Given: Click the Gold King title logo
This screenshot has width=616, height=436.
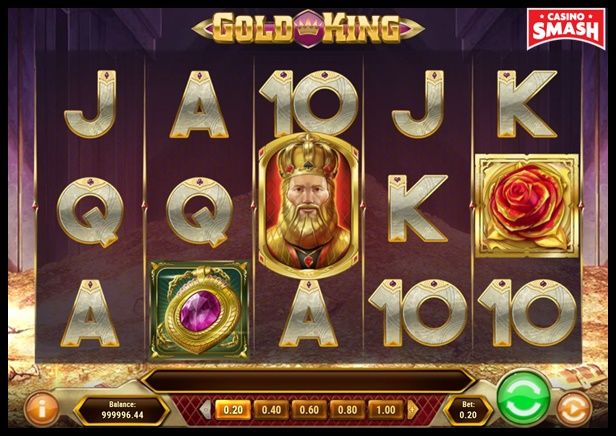Looking at the screenshot, I should 308,27.
